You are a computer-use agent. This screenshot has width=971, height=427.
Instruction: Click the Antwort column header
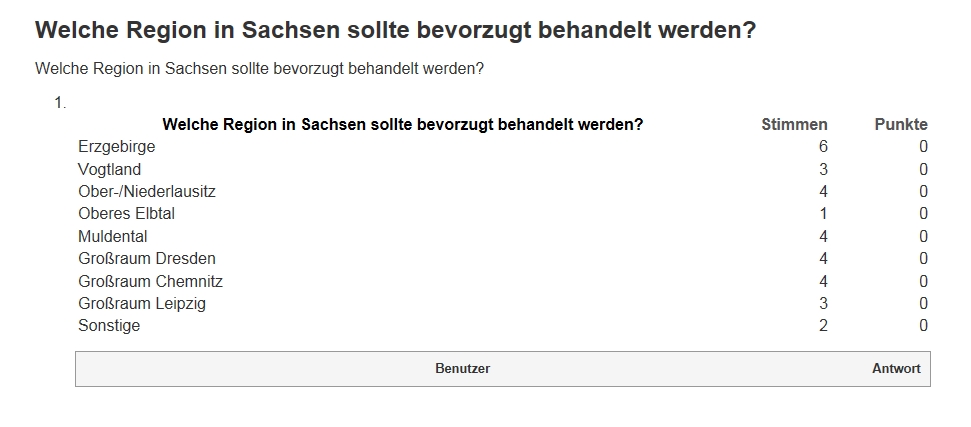(896, 369)
